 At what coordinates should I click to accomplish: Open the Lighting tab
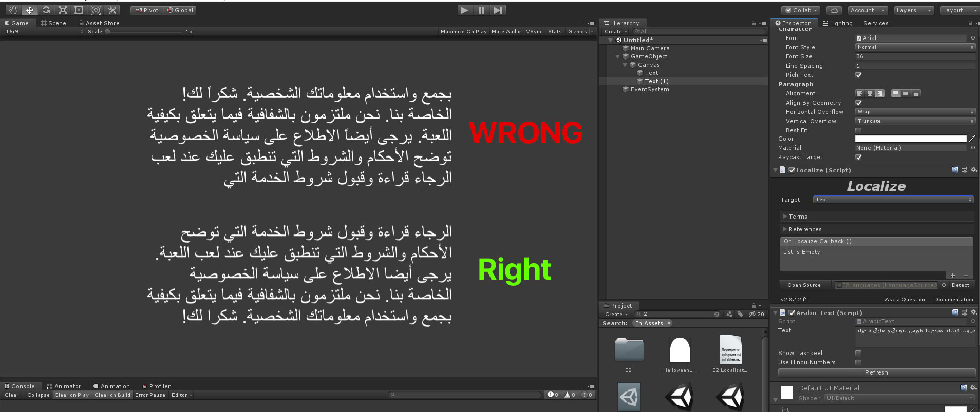838,23
